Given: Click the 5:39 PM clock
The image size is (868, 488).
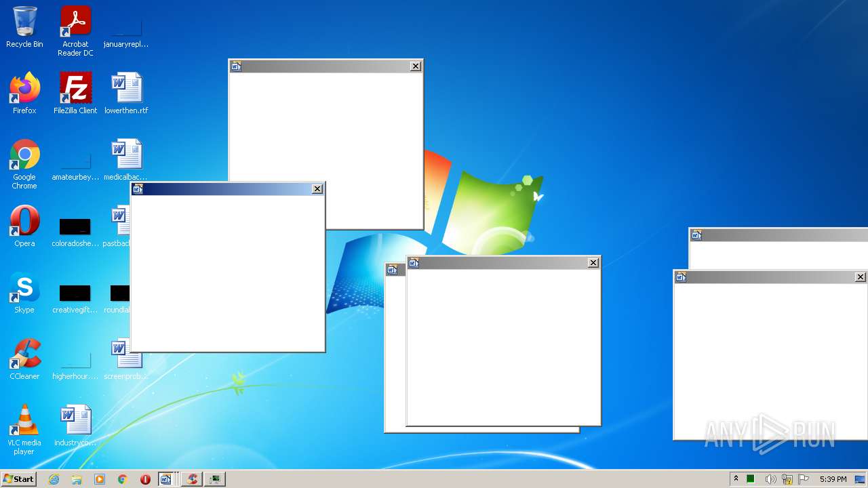Looking at the screenshot, I should click(833, 479).
